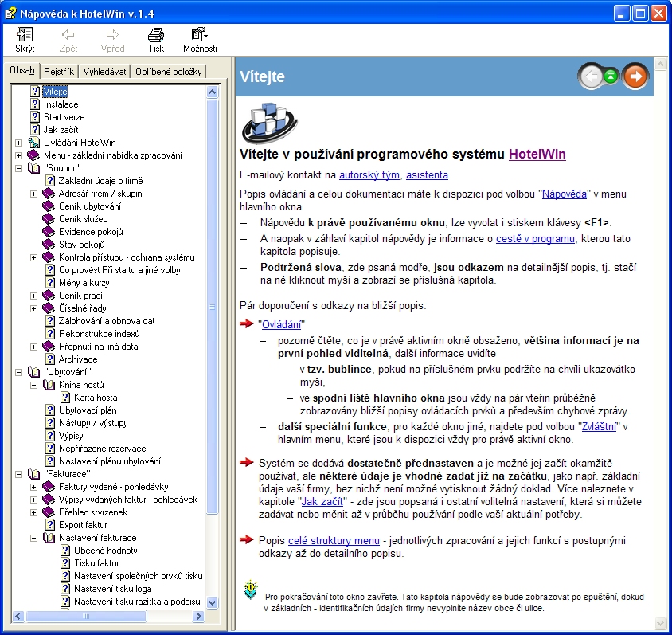Collapse the "Soubor" tree branch
The width and height of the screenshot is (672, 635).
tap(18, 168)
